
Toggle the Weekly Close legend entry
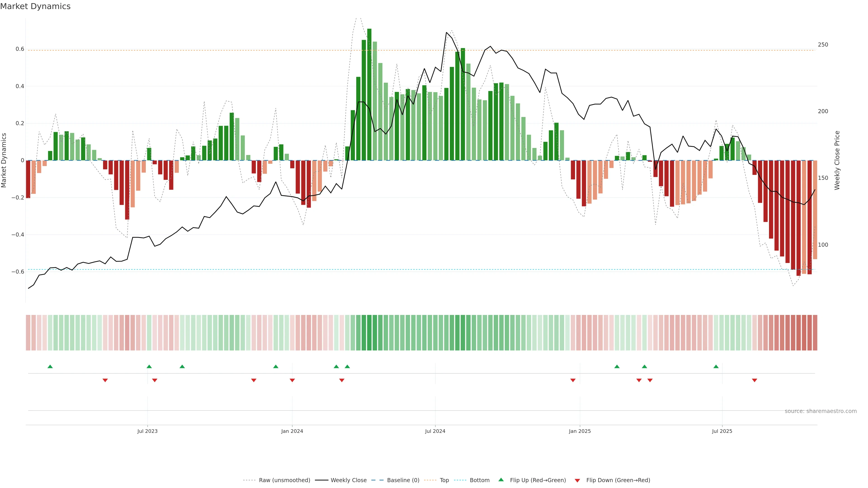348,480
